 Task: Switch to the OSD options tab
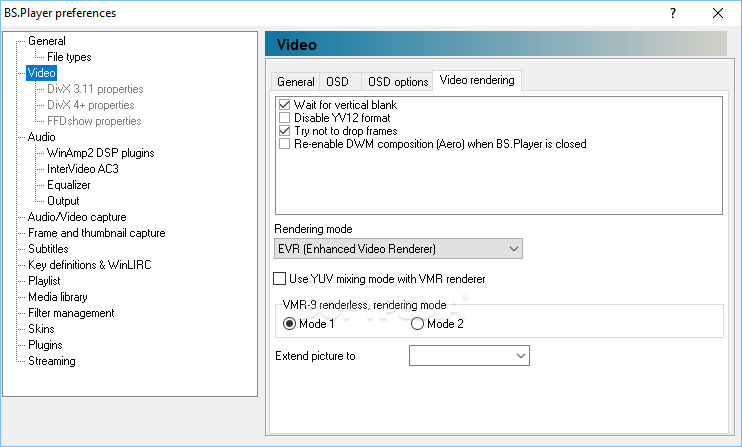click(x=398, y=82)
